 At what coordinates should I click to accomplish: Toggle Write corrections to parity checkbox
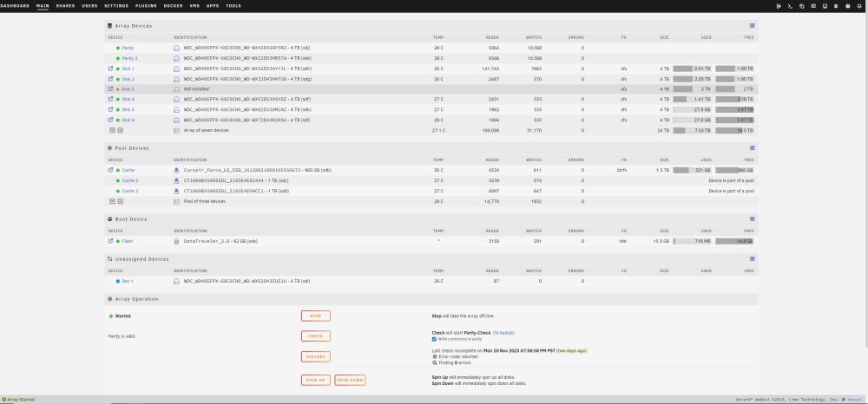(x=434, y=339)
